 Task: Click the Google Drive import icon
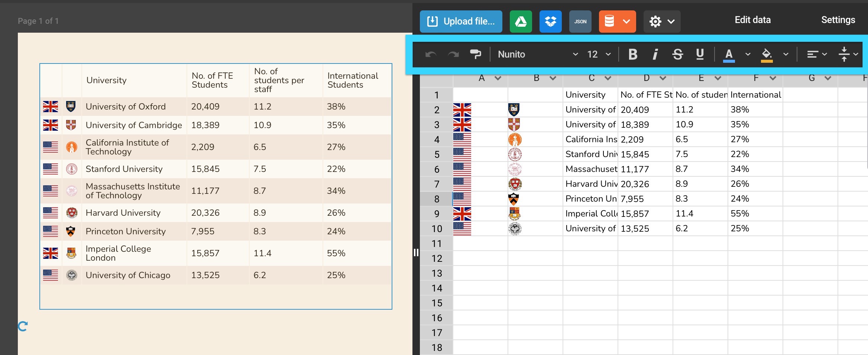point(521,22)
